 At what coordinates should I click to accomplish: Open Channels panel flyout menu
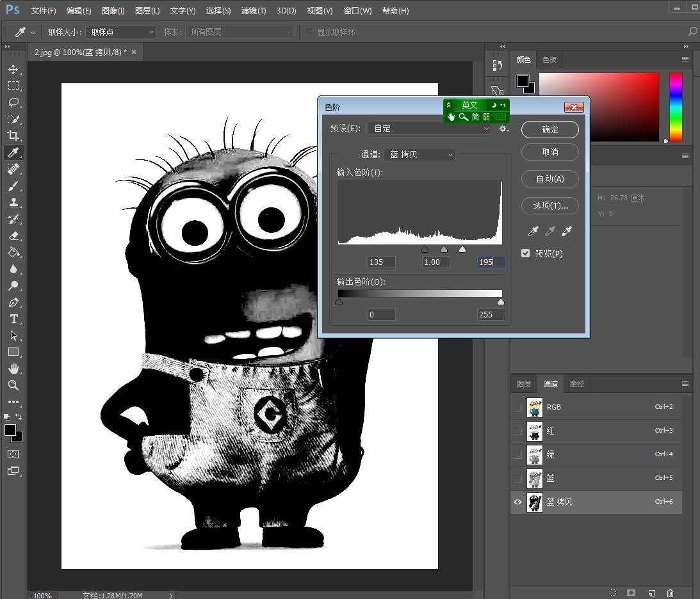coord(685,383)
